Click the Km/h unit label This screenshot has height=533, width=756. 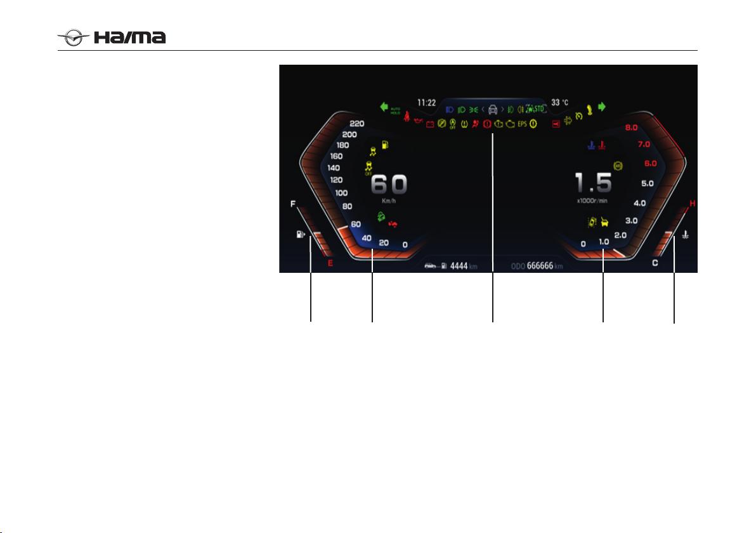[389, 201]
